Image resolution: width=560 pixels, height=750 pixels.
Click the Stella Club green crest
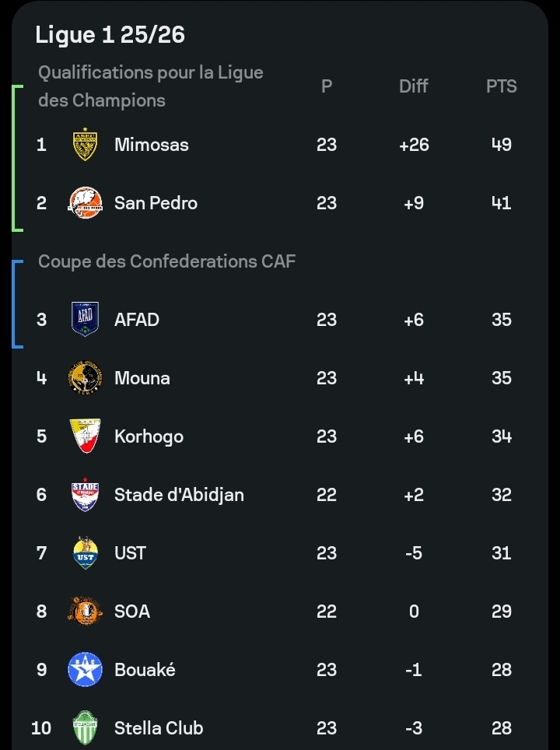[85, 728]
